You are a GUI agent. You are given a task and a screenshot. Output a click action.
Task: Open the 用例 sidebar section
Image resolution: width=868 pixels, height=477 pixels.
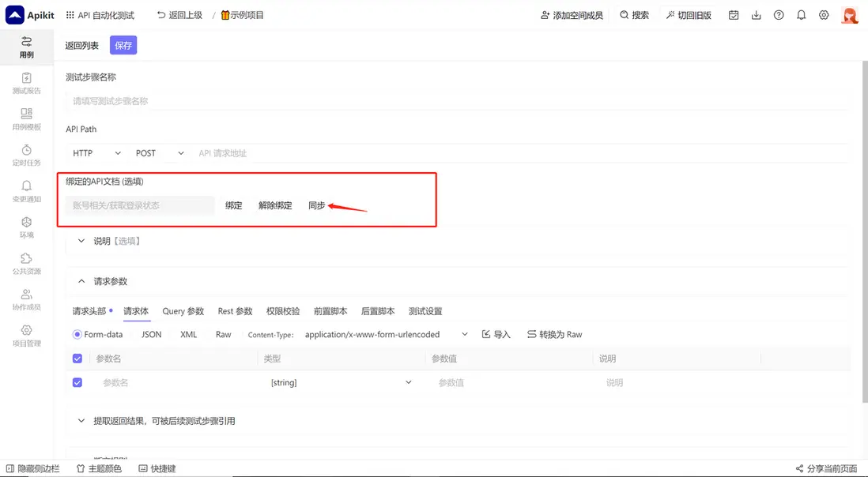pyautogui.click(x=27, y=47)
